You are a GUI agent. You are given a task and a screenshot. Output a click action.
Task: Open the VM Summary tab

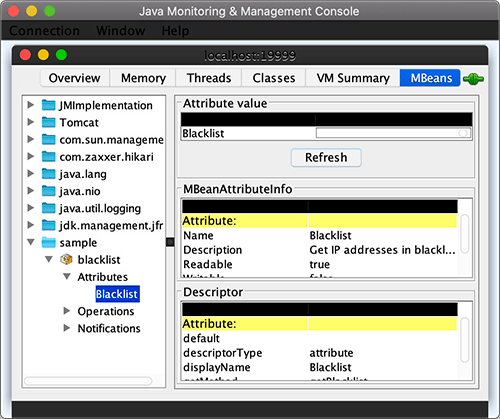[x=353, y=78]
